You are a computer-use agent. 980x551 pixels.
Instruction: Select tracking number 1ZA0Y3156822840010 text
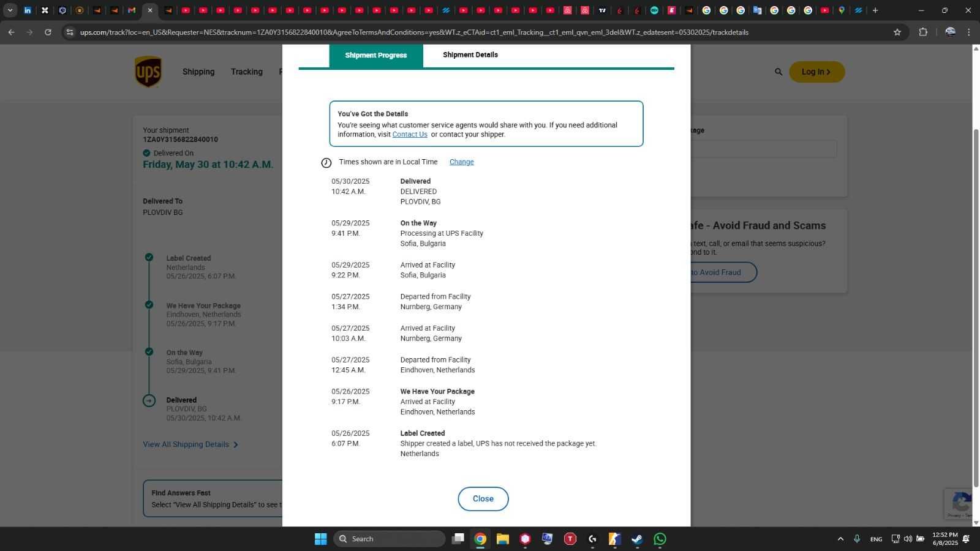[180, 140]
